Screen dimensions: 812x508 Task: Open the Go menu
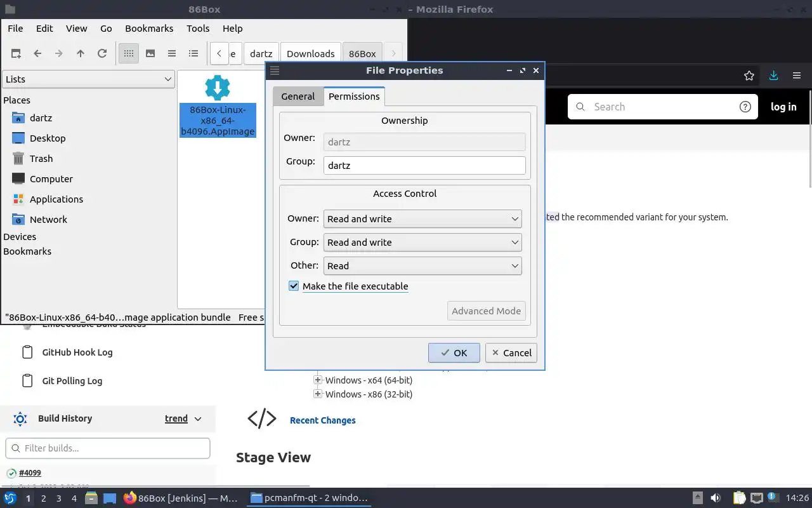click(106, 28)
